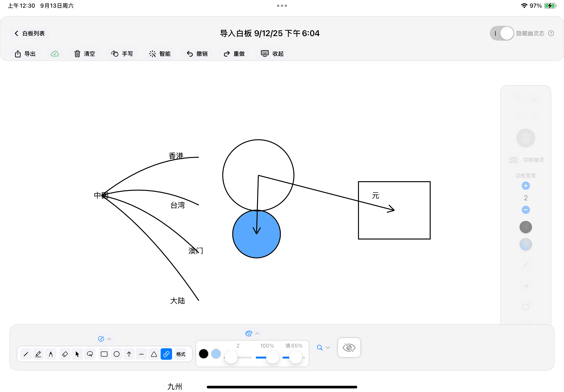Click the 隐藏幽灵态 help question mark
This screenshot has width=564, height=392.
pyautogui.click(x=551, y=33)
